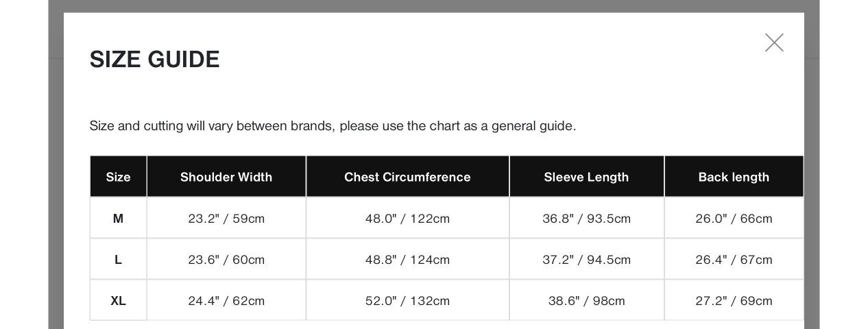Click the Size column header
Screen dimensions: 868x329
click(118, 177)
